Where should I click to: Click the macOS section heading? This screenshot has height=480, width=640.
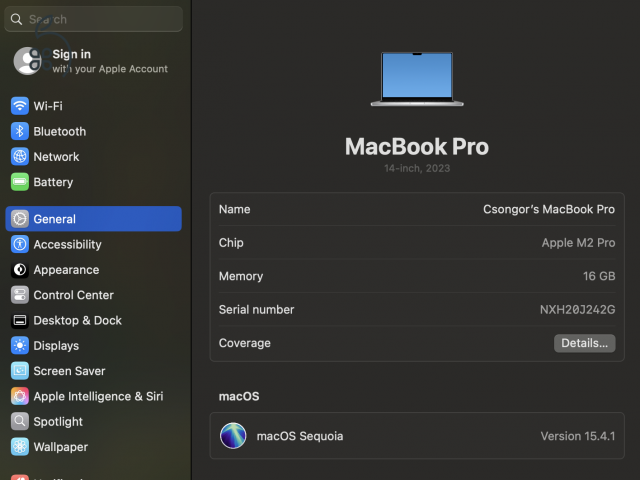coord(239,396)
